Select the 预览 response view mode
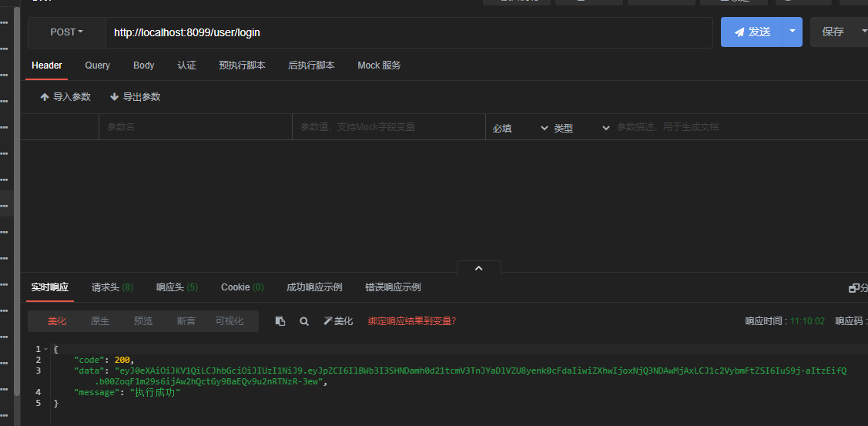Screen dimensions: 868x426 click(x=142, y=320)
